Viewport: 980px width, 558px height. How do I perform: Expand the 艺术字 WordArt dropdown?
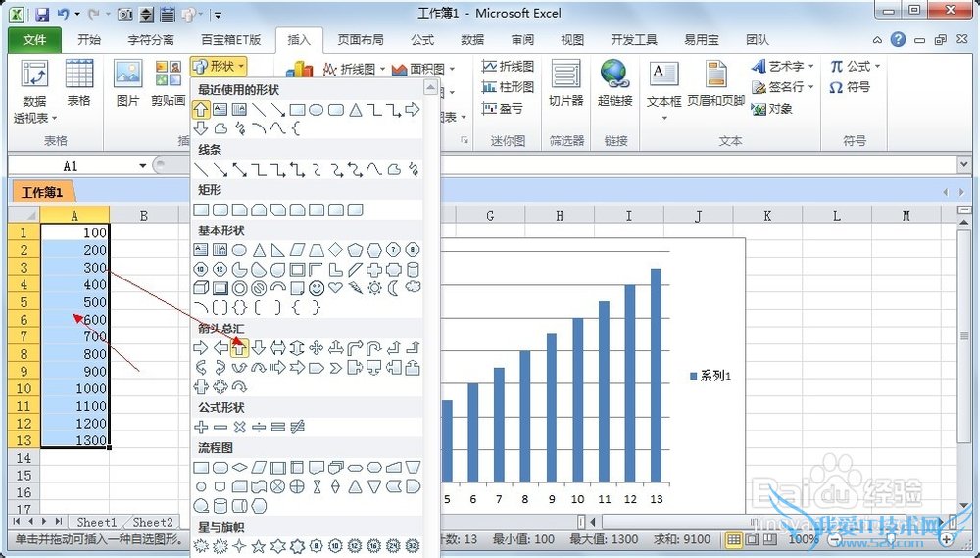pos(810,66)
